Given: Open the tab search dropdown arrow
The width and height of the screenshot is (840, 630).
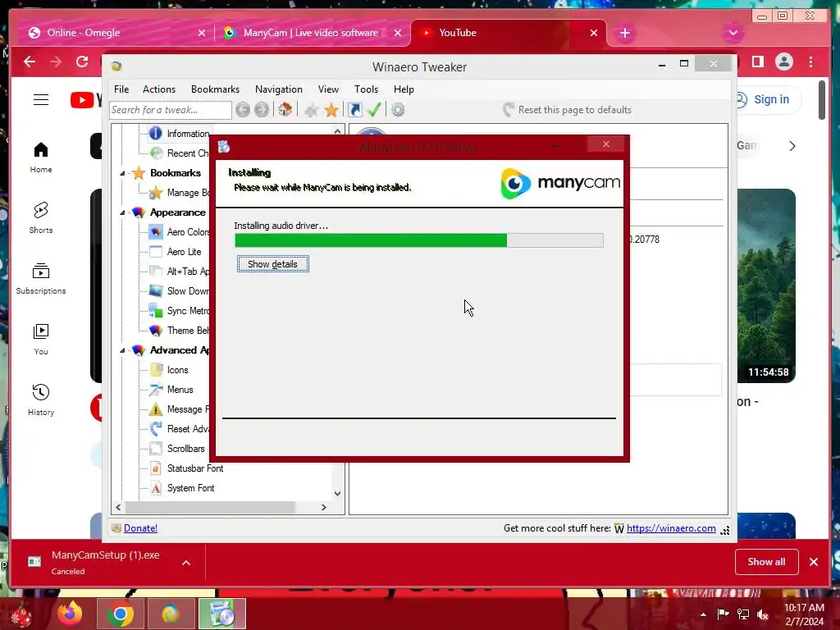Looking at the screenshot, I should [x=733, y=33].
